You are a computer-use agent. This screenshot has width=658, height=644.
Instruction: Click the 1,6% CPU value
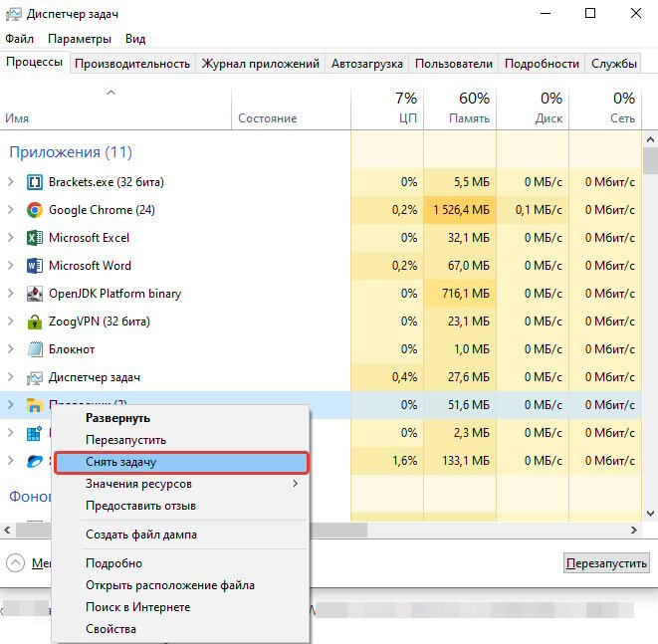coord(404,461)
